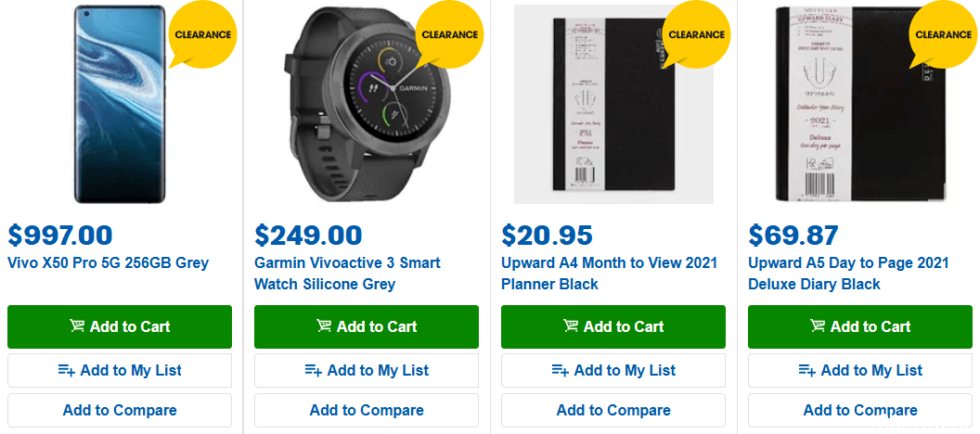This screenshot has height=434, width=980.
Task: Click the Clearance badge on Upward A5 Diary
Action: (943, 34)
